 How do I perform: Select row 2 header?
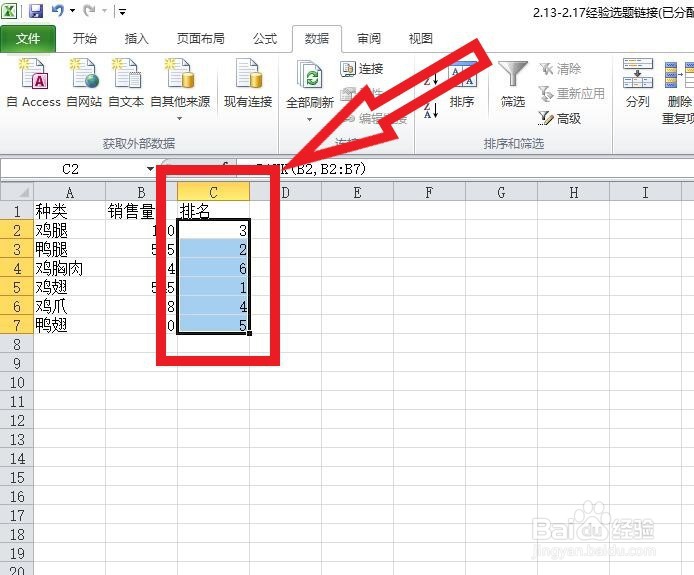[x=17, y=230]
